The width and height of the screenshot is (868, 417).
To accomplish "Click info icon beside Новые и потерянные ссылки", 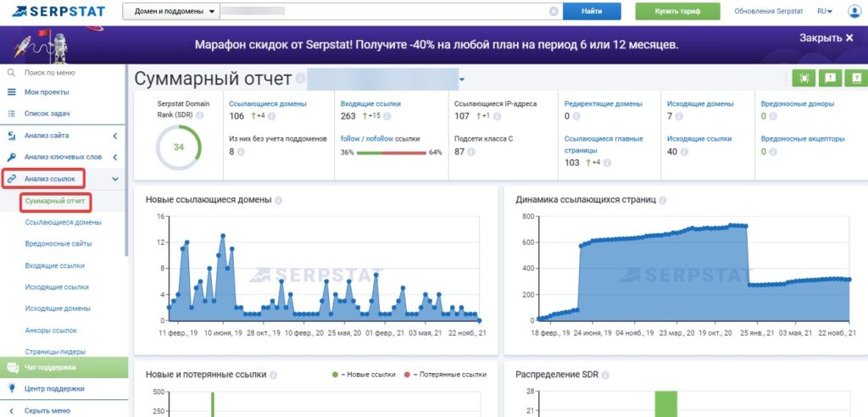I will [273, 375].
